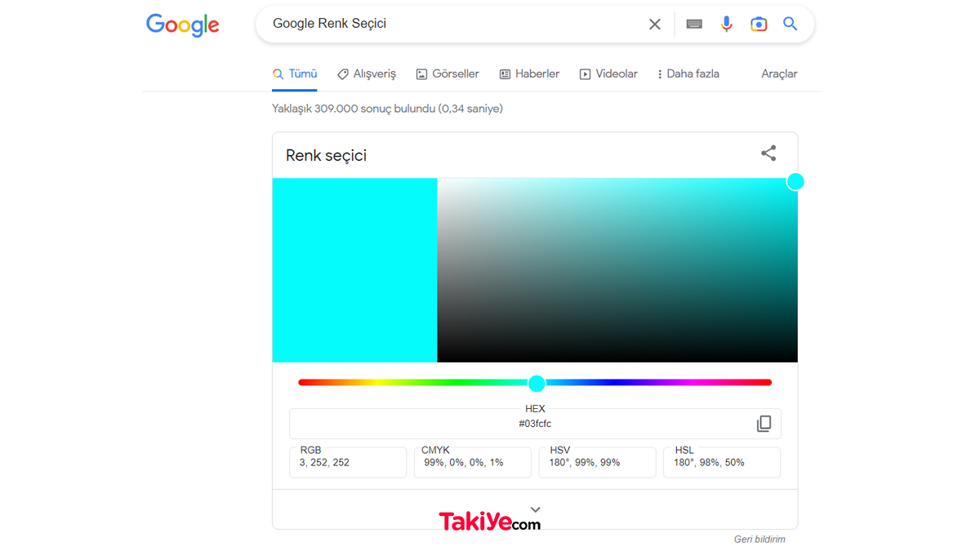Viewport: 980px width, 551px height.
Task: Click the Google logo
Action: tap(183, 25)
